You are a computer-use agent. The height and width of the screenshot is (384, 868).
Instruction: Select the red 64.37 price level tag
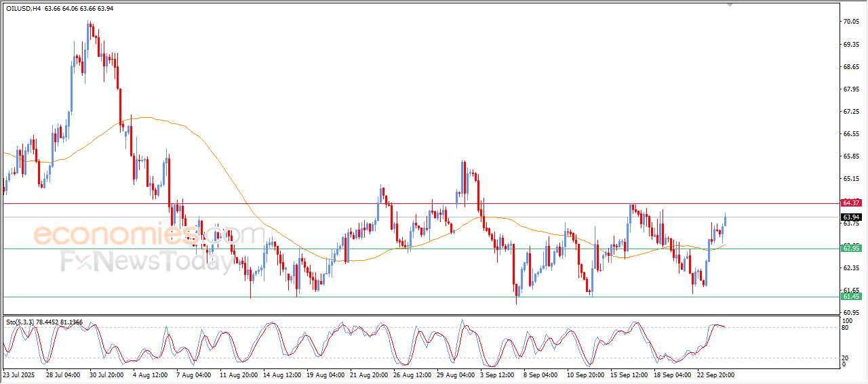click(851, 202)
